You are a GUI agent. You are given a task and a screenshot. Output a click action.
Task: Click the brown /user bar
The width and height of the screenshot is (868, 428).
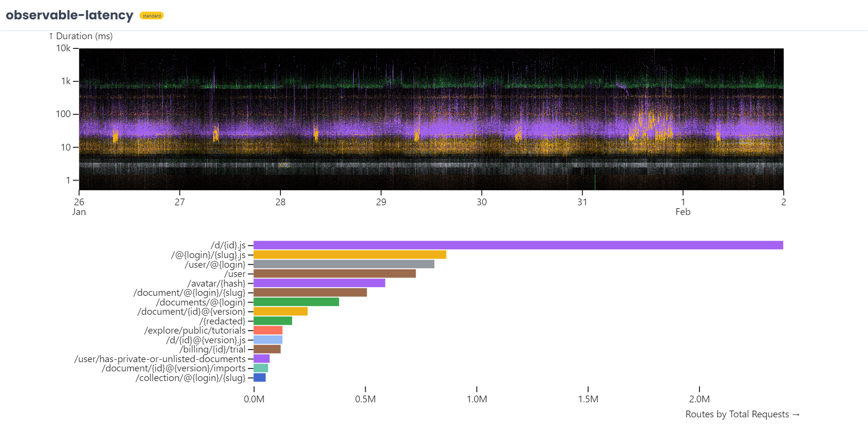(x=335, y=274)
